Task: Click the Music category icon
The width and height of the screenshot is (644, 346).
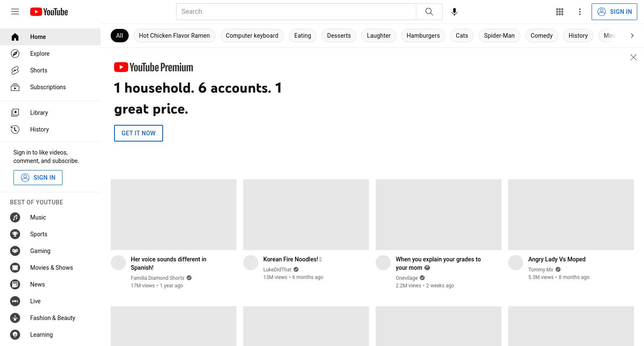Action: click(15, 217)
